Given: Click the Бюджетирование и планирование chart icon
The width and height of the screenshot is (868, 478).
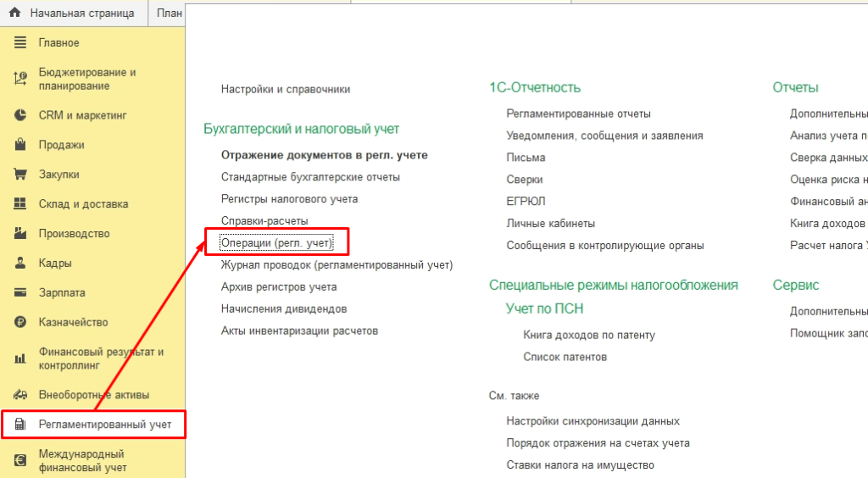Looking at the screenshot, I should click(20, 79).
